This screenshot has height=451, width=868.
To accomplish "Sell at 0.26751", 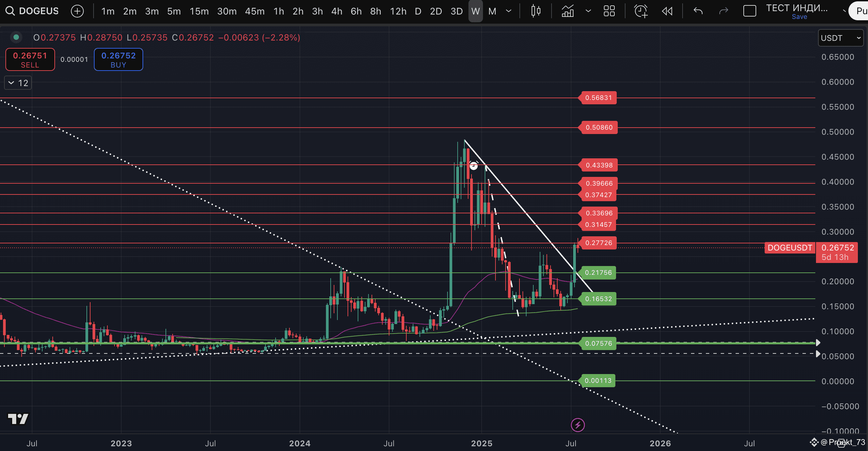I will click(30, 60).
